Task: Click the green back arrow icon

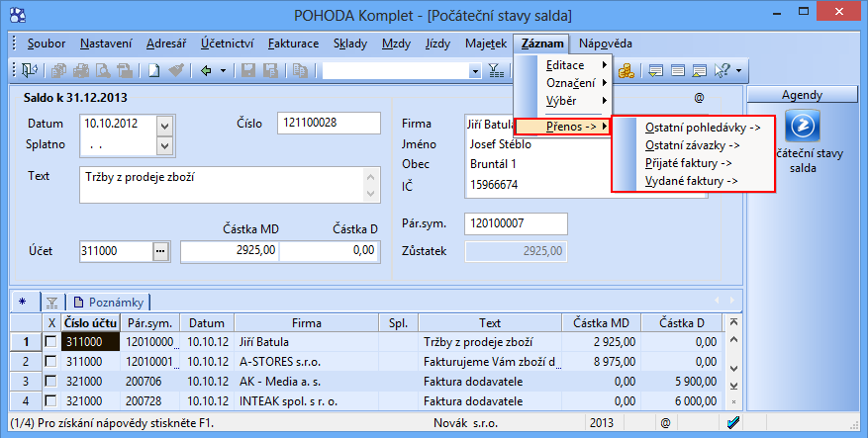Action: pos(207,71)
